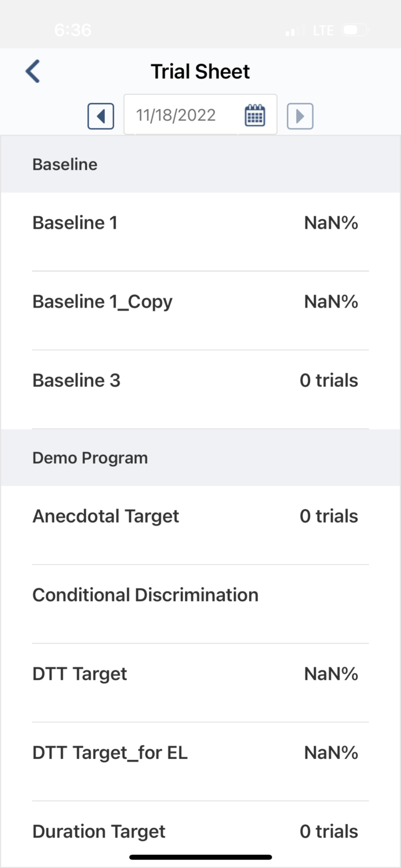The width and height of the screenshot is (401, 868).
Task: Tap 0 trials beside Anecdotal Target
Action: (329, 516)
